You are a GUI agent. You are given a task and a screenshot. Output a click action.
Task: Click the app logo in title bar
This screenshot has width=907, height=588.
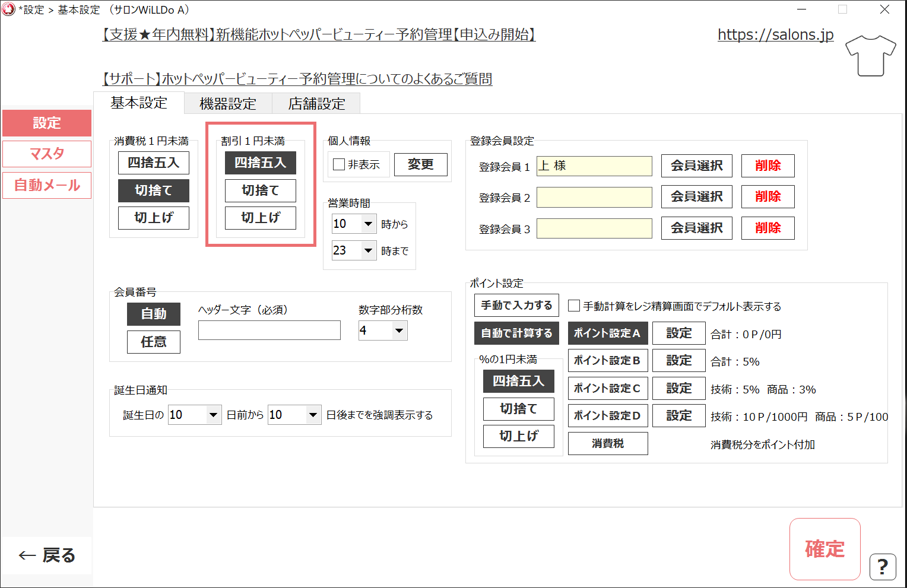click(8, 9)
